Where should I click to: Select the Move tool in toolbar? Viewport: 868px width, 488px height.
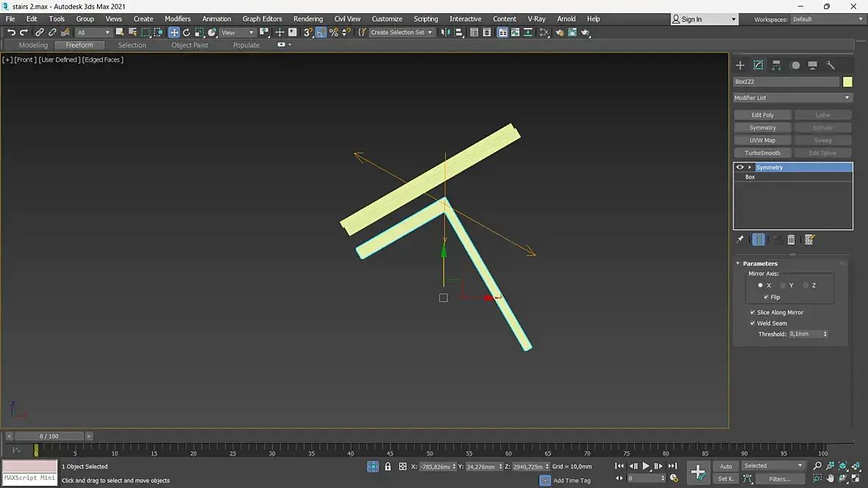coord(174,32)
